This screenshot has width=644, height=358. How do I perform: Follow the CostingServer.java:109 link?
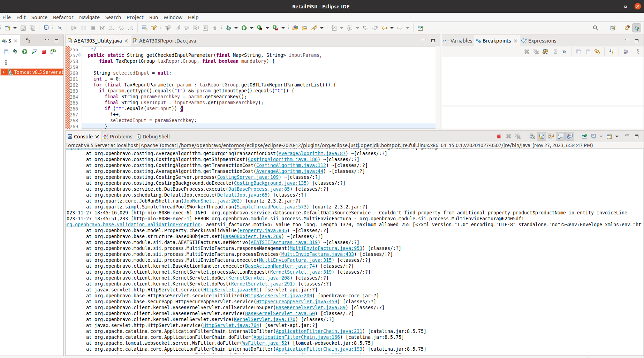tap(248, 177)
